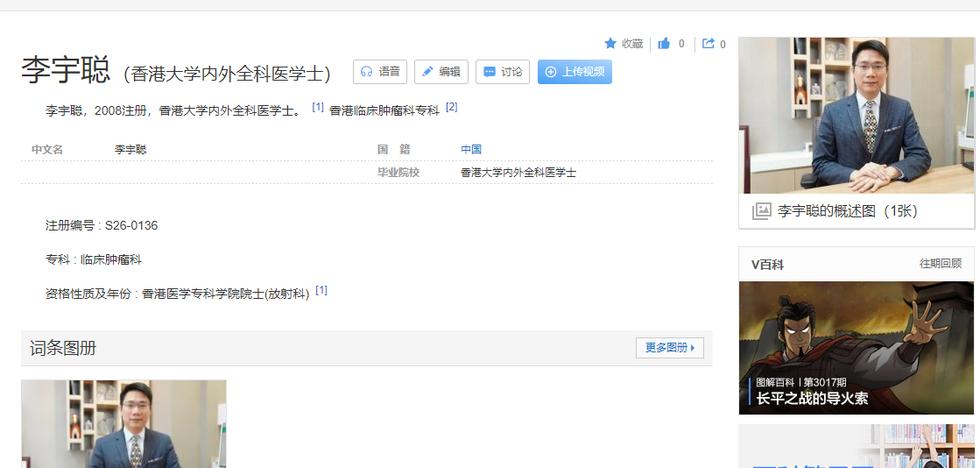
Task: Play the entry audio with 语音 button
Action: pos(380,72)
